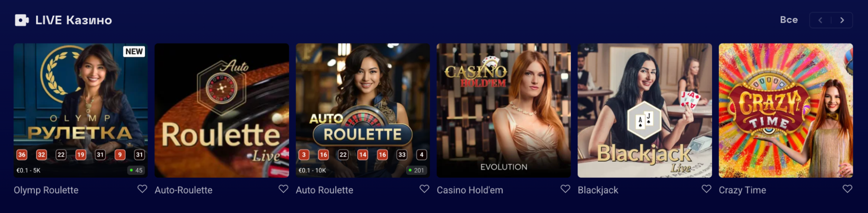Image resolution: width=868 pixels, height=213 pixels.
Task: Click the live camera icon beside LIVE Казино
Action: pyautogui.click(x=22, y=20)
